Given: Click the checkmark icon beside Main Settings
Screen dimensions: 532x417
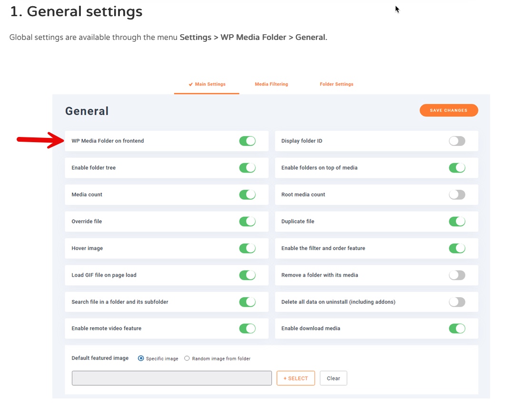Looking at the screenshot, I should [191, 84].
